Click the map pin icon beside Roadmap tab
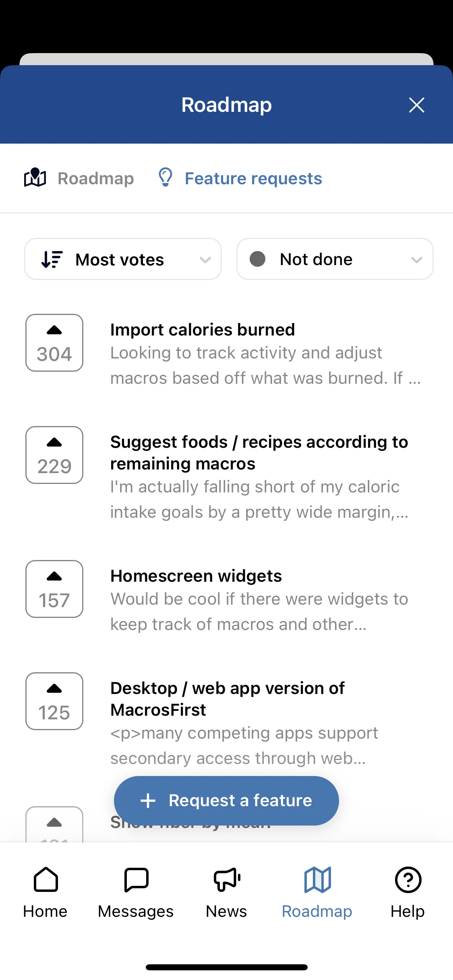453x980 pixels. pos(35,177)
